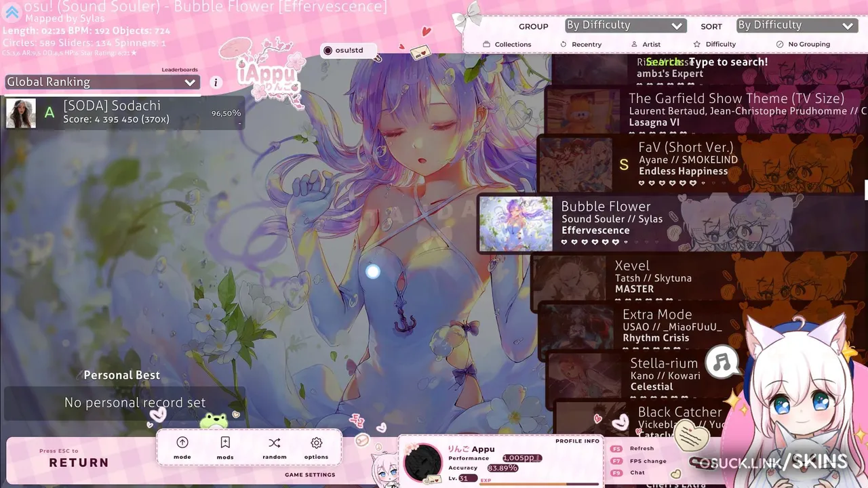Viewport: 868px width, 488px height.
Task: Click Sodachi's avatar picture
Action: click(x=20, y=113)
